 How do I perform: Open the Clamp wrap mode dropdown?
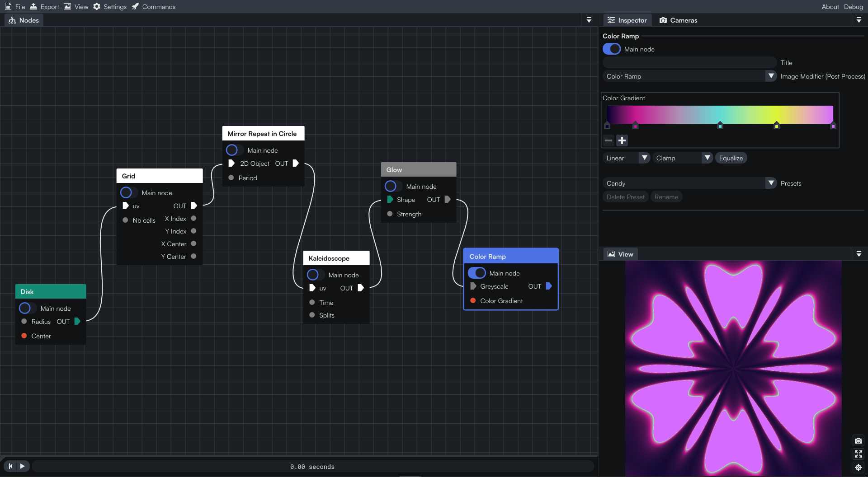[x=683, y=158]
